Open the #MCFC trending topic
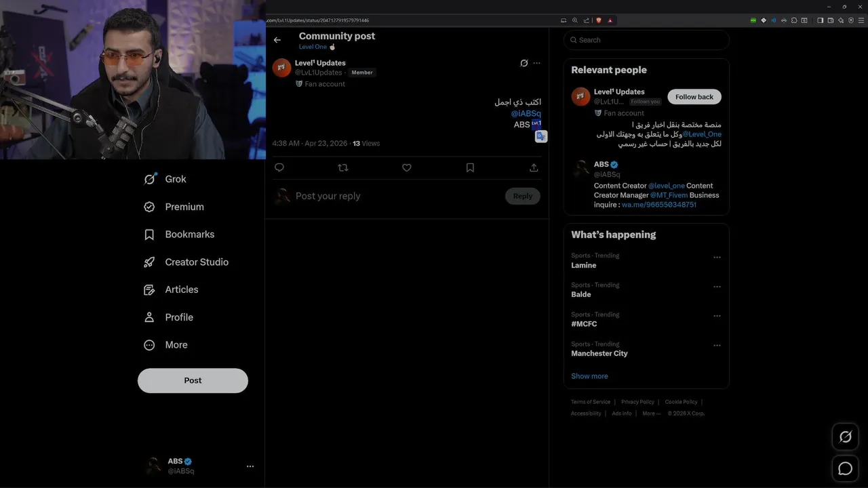 584,324
